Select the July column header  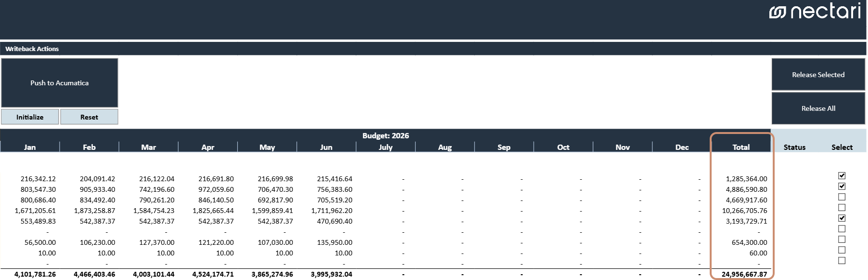click(385, 147)
